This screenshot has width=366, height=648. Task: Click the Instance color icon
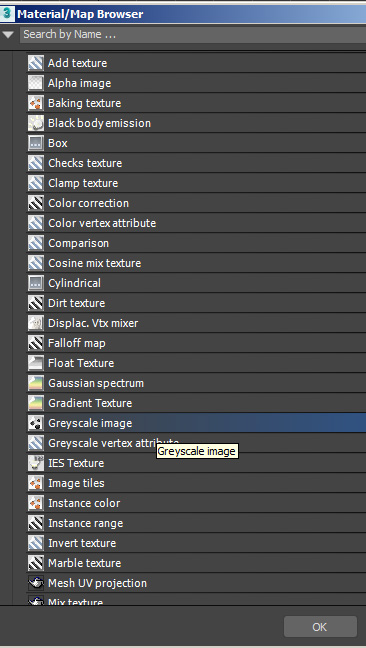point(36,503)
